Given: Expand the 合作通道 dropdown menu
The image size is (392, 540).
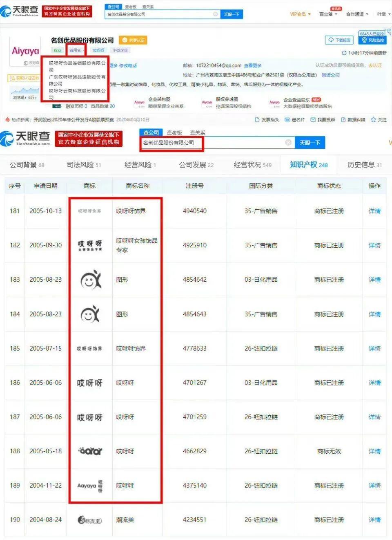Looking at the screenshot, I should (357, 14).
